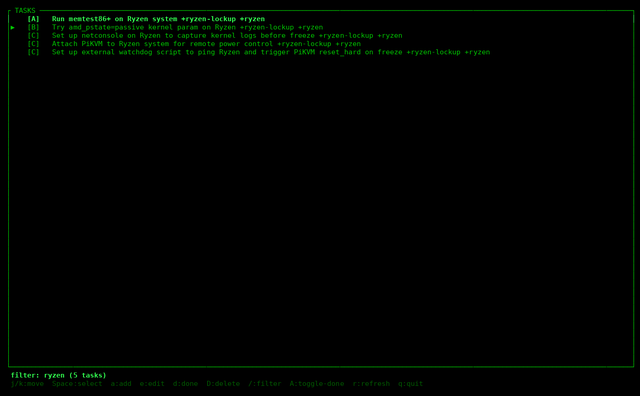
Task: Click the /:filter hint
Action: pyautogui.click(x=264, y=384)
